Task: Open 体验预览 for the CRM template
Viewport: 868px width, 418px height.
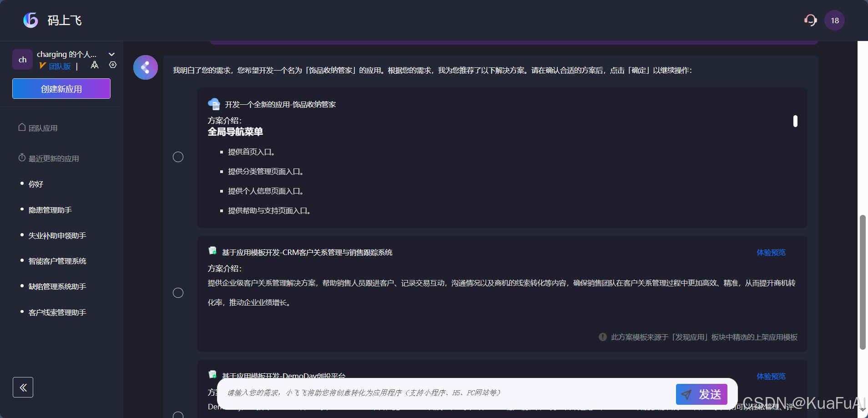Action: 771,252
